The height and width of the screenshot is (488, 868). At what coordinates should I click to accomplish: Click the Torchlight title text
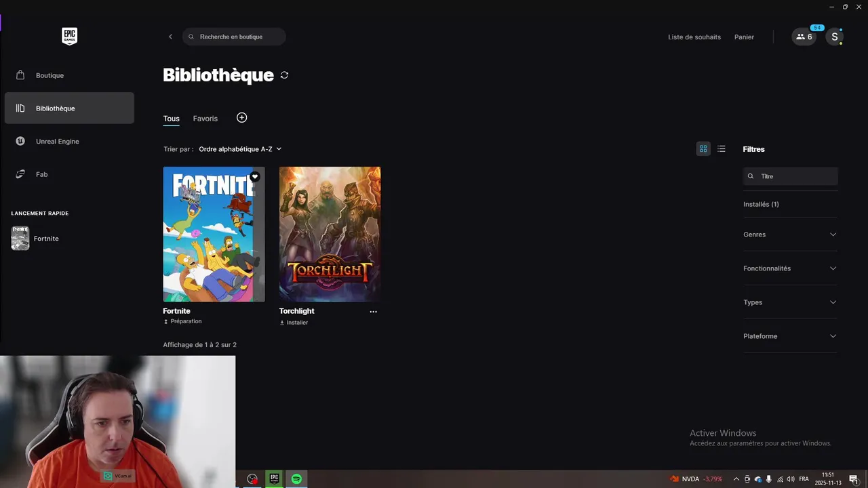296,311
